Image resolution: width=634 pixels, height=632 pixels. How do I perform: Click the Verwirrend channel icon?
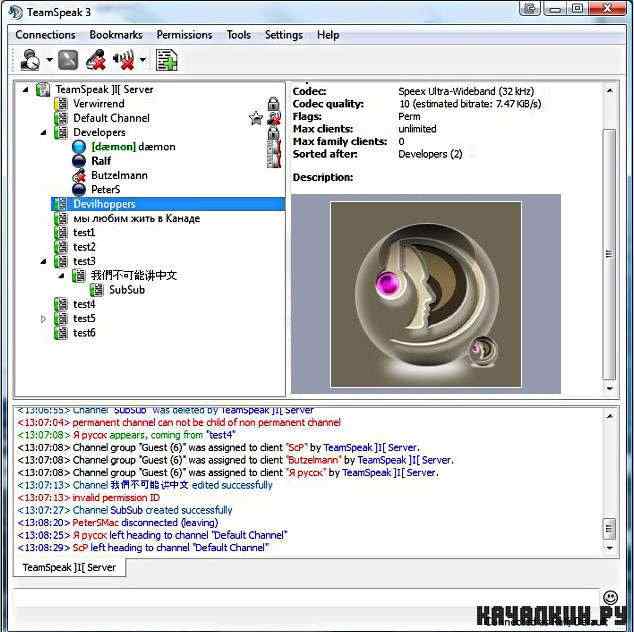click(61, 104)
